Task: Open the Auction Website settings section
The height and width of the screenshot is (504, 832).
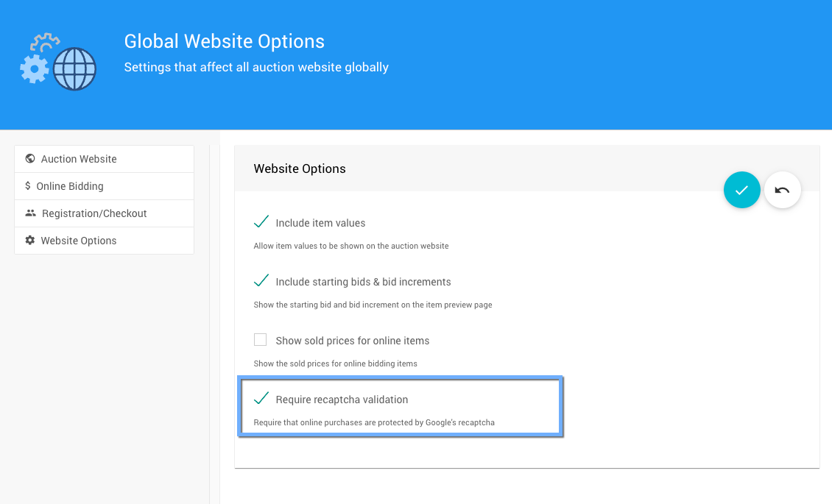Action: click(79, 159)
